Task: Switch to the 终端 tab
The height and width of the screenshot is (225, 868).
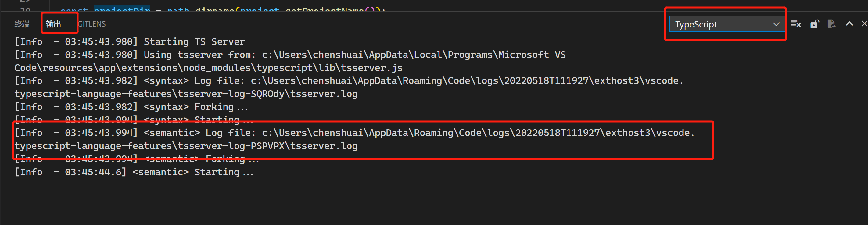Action: pos(22,24)
